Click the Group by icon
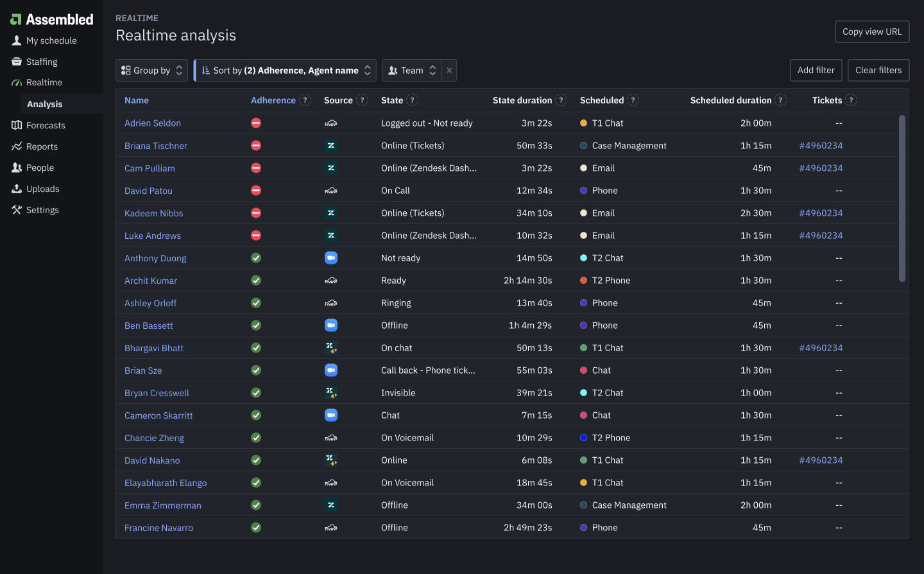924x574 pixels. 126,71
